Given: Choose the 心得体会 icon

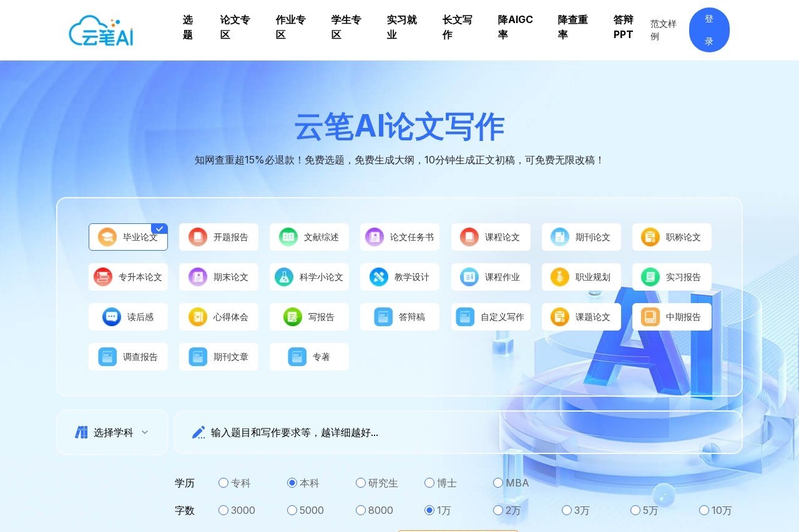Looking at the screenshot, I should click(218, 317).
